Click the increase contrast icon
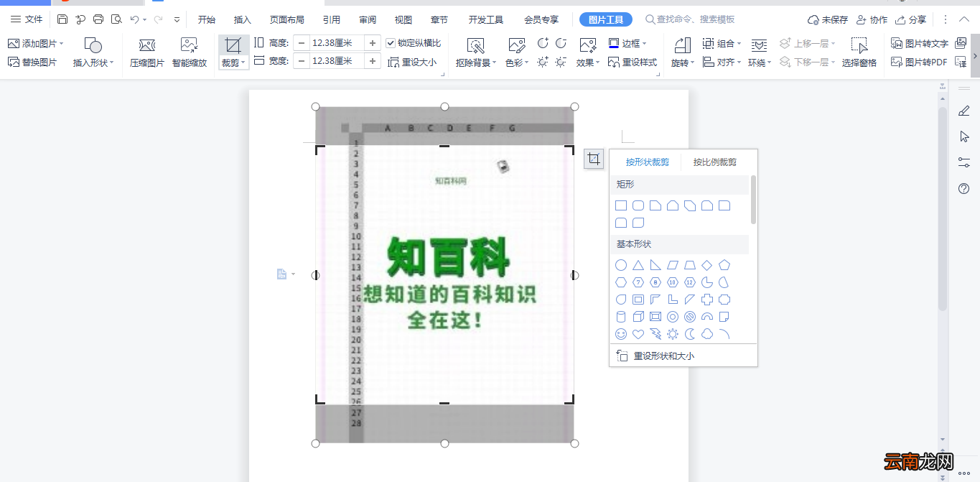Image resolution: width=980 pixels, height=482 pixels. (543, 44)
